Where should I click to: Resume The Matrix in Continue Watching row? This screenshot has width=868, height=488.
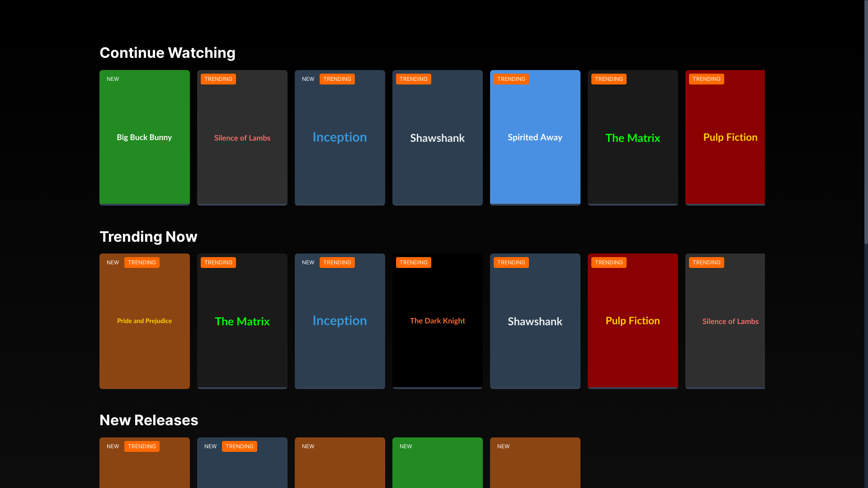point(633,137)
